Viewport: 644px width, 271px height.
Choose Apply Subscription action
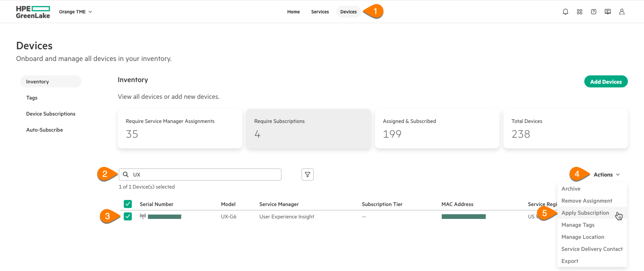tap(592, 213)
